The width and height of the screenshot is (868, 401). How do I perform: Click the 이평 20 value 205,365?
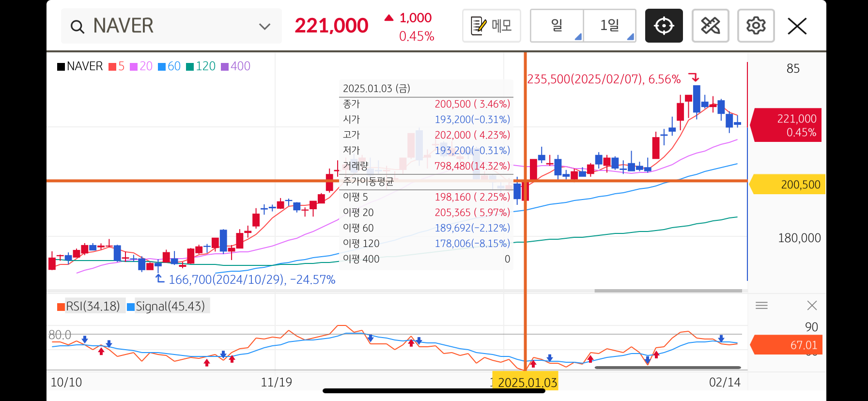472,213
